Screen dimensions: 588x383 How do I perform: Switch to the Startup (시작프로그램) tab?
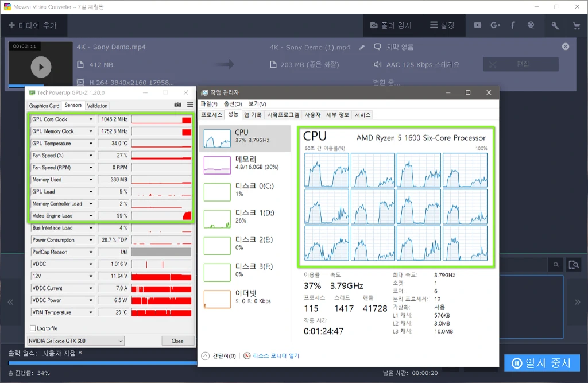[283, 115]
